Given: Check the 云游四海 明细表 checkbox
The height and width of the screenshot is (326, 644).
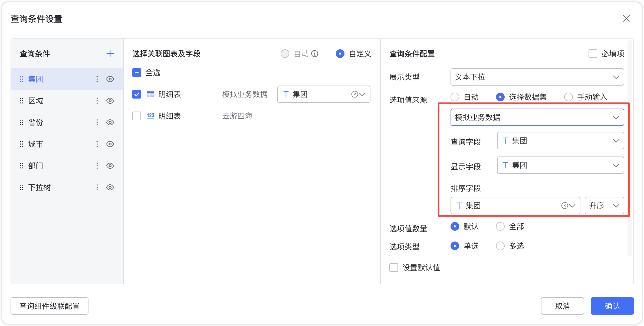Looking at the screenshot, I should tap(137, 116).
